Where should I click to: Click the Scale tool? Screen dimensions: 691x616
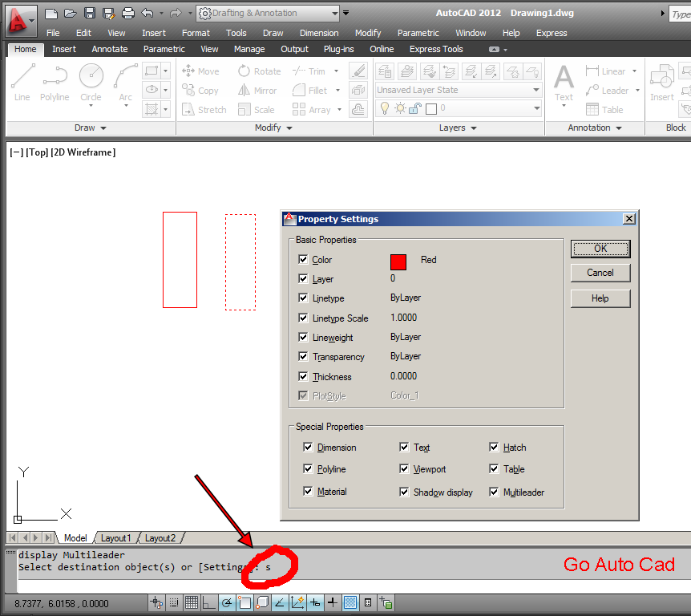[256, 109]
